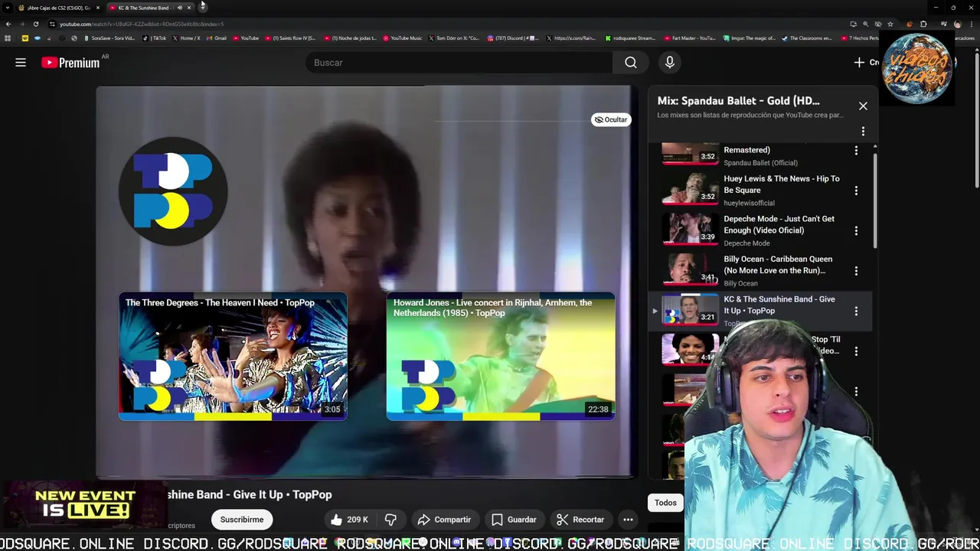Select the Todos filter chip
This screenshot has width=980, height=551.
665,503
